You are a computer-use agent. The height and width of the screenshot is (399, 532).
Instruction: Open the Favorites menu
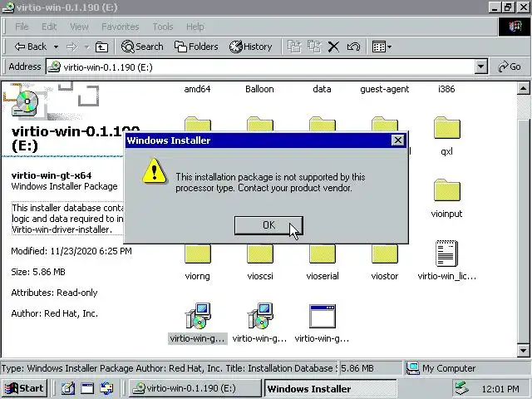click(x=121, y=27)
